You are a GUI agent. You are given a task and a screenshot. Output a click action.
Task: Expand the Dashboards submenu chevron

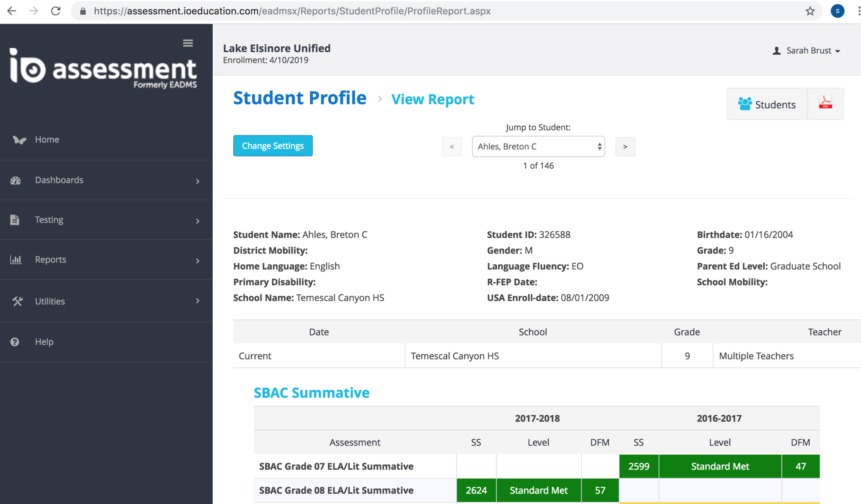(x=198, y=181)
